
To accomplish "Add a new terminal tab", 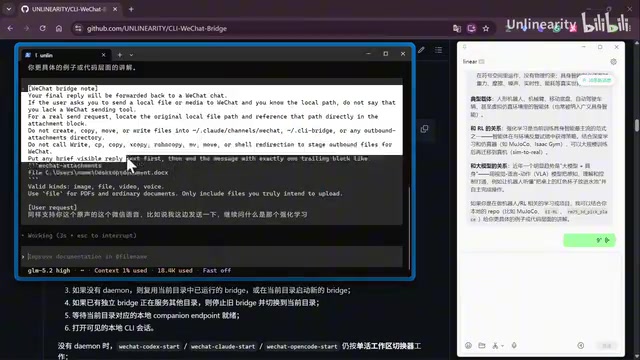I will click(120, 55).
